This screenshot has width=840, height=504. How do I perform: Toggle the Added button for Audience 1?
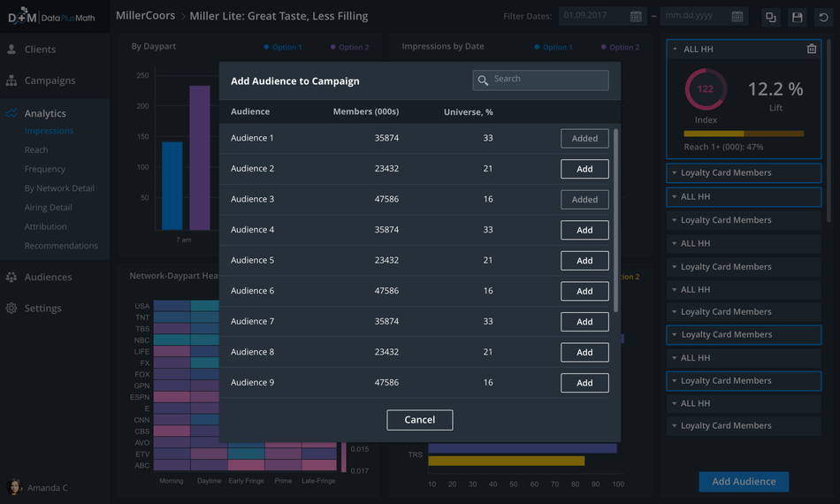point(584,139)
